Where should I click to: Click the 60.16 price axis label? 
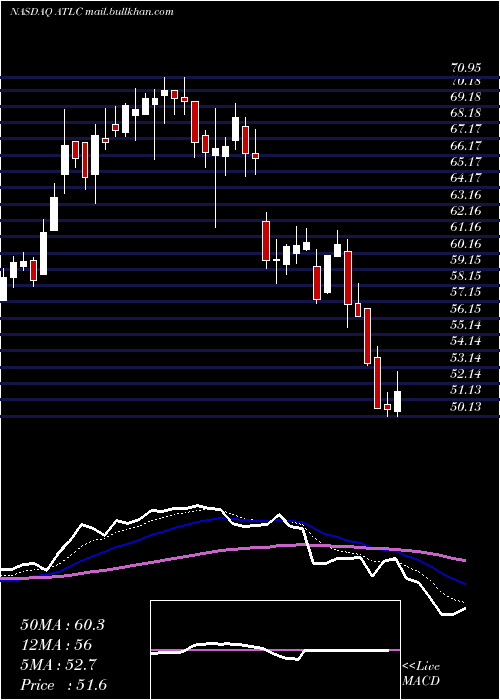pos(466,244)
